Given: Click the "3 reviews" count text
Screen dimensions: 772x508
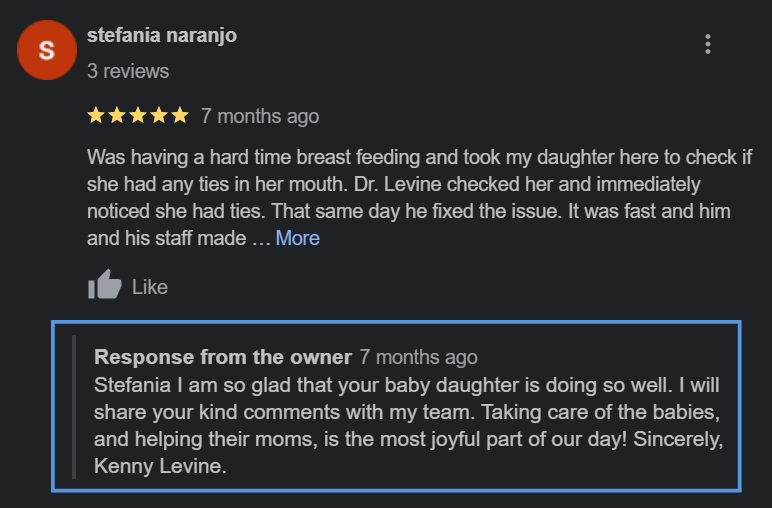Looking at the screenshot, I should pyautogui.click(x=128, y=71).
